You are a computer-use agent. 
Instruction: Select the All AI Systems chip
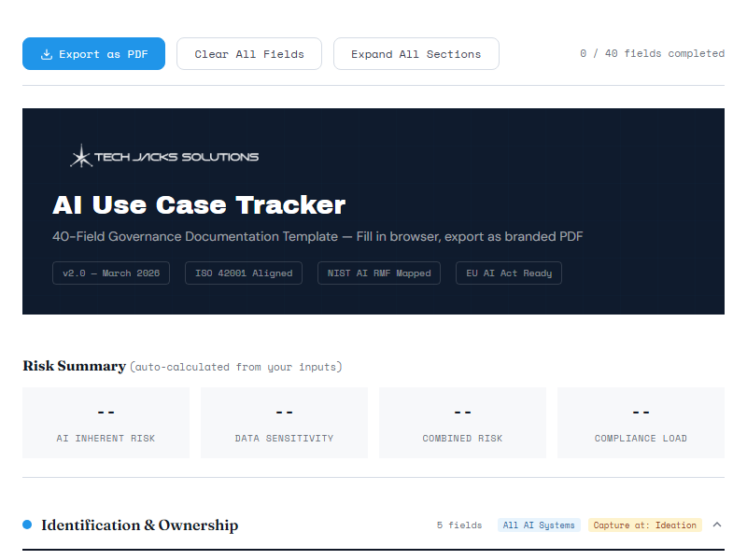tap(539, 525)
